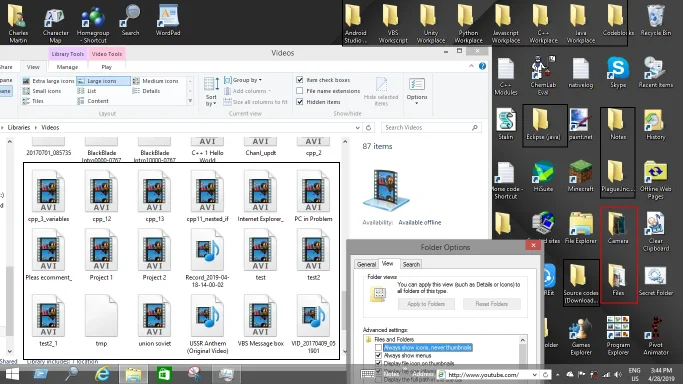Expand the layout gallery more arrow

(190, 101)
